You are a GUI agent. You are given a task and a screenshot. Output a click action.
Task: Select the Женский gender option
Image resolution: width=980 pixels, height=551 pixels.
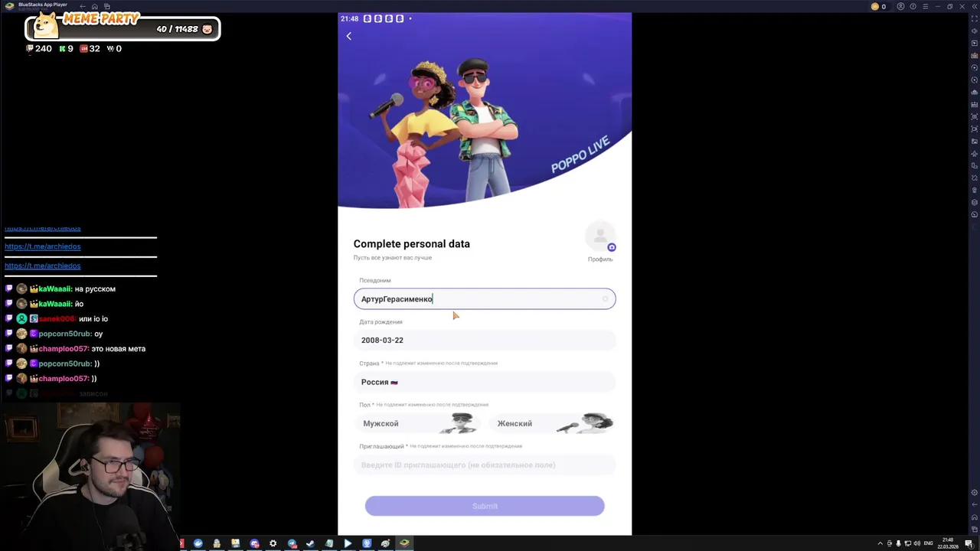tap(552, 423)
